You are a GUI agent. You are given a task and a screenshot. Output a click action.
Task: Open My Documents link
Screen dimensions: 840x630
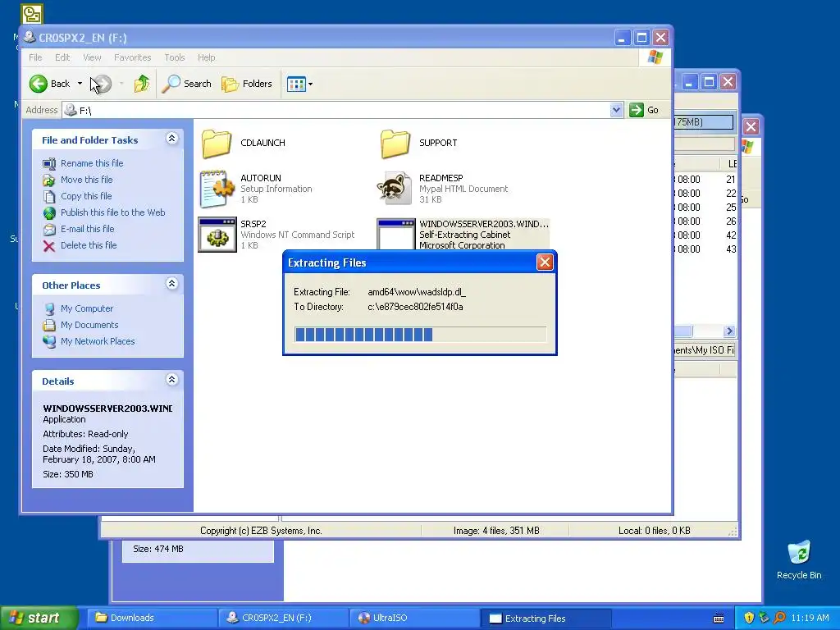pyautogui.click(x=89, y=325)
